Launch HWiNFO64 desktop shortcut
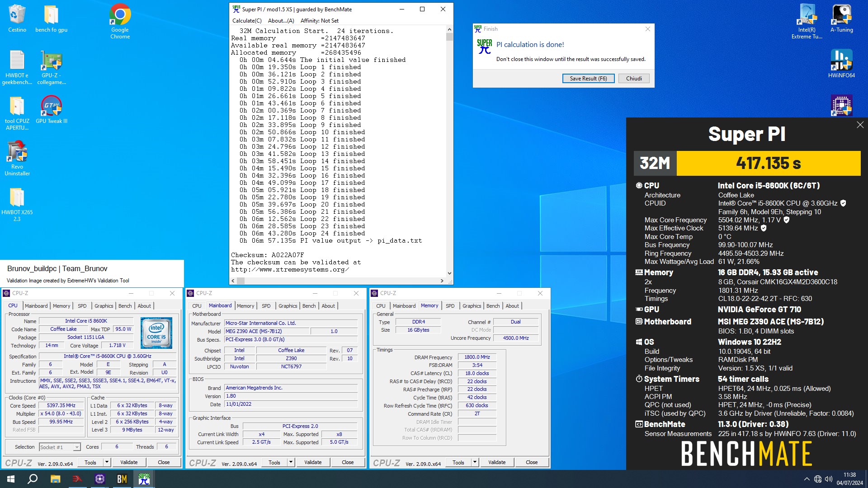Screen dimensions: 868x488 pos(842,64)
